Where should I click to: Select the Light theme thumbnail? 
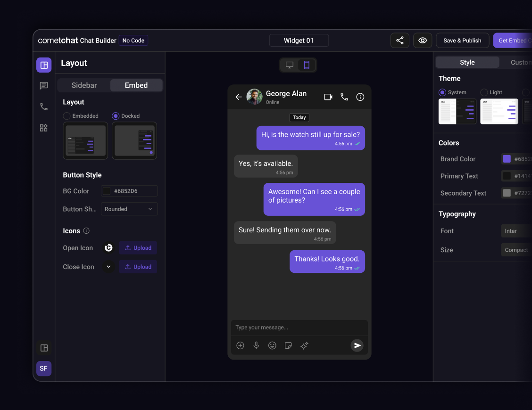tap(499, 111)
